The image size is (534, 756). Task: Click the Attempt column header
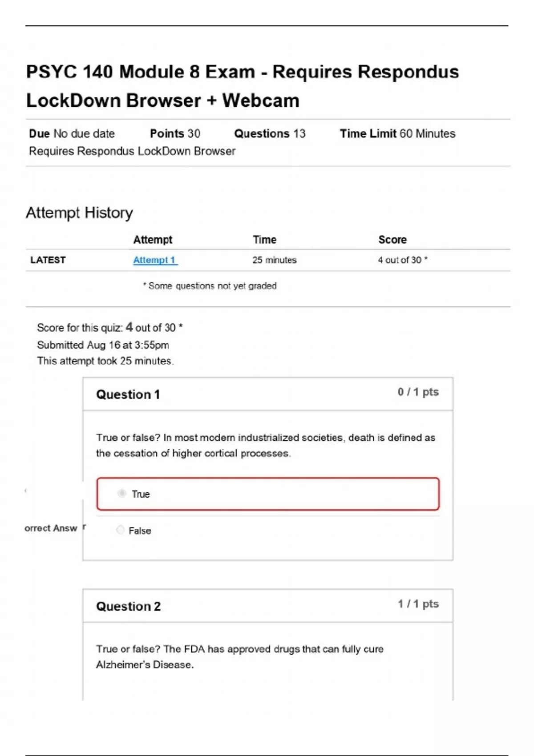pos(153,240)
